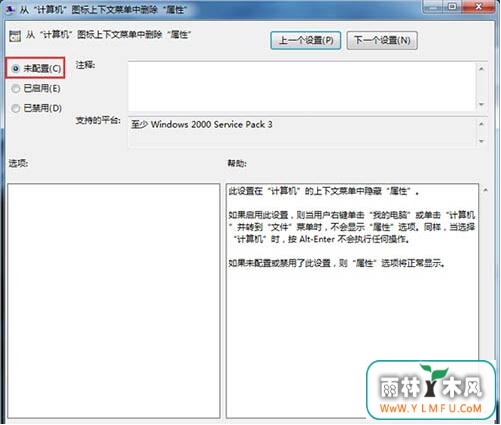This screenshot has height=425, width=501.
Task: Click the 支持的平台 text field
Action: 301,132
